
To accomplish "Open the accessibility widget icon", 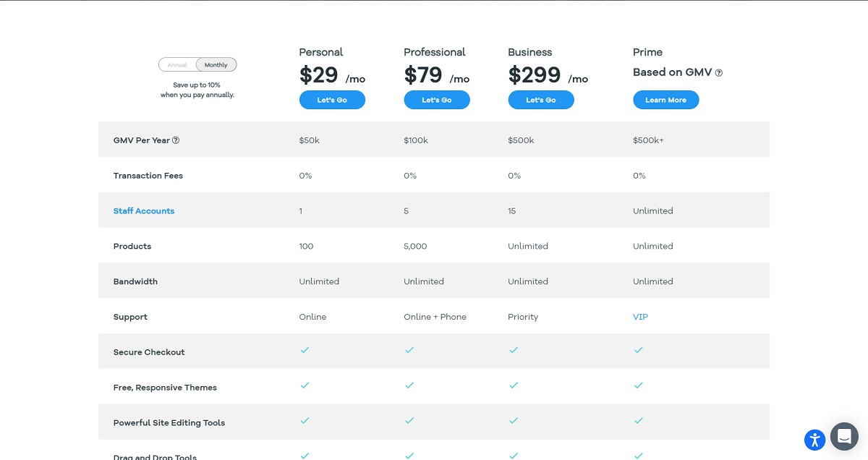I will pos(815,439).
